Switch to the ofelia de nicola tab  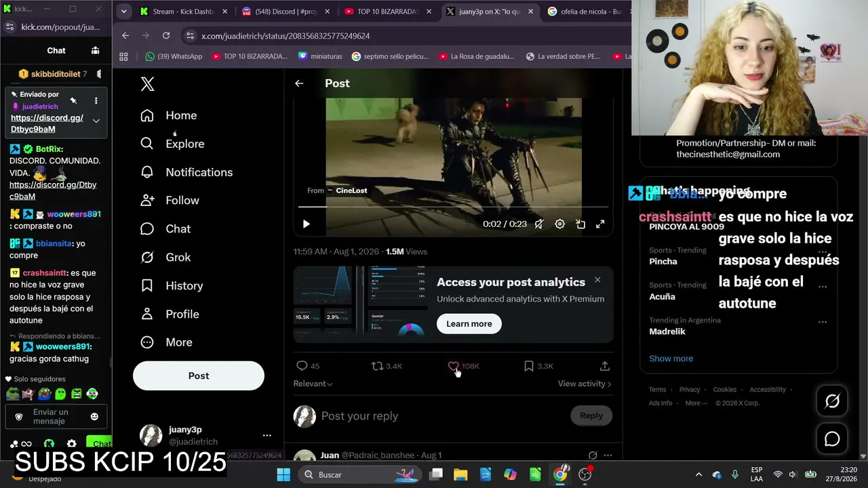click(x=587, y=12)
